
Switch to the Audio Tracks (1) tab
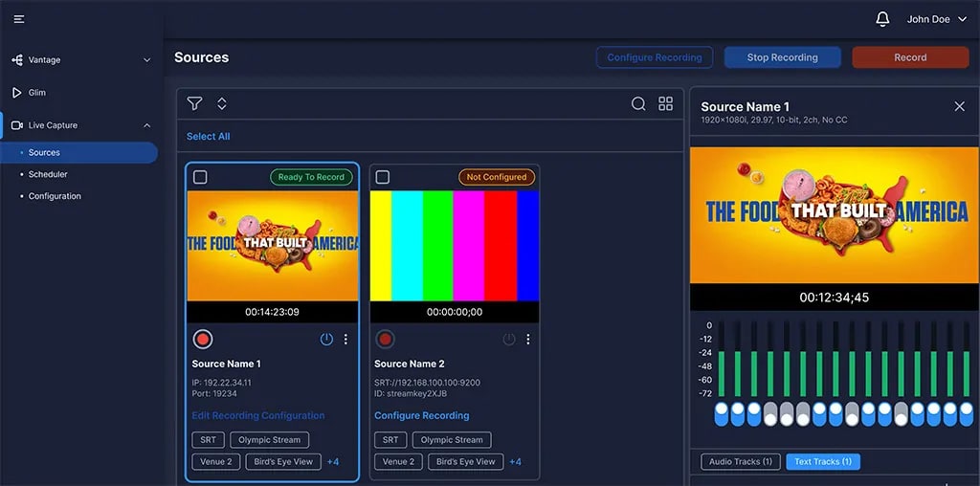pyautogui.click(x=741, y=462)
